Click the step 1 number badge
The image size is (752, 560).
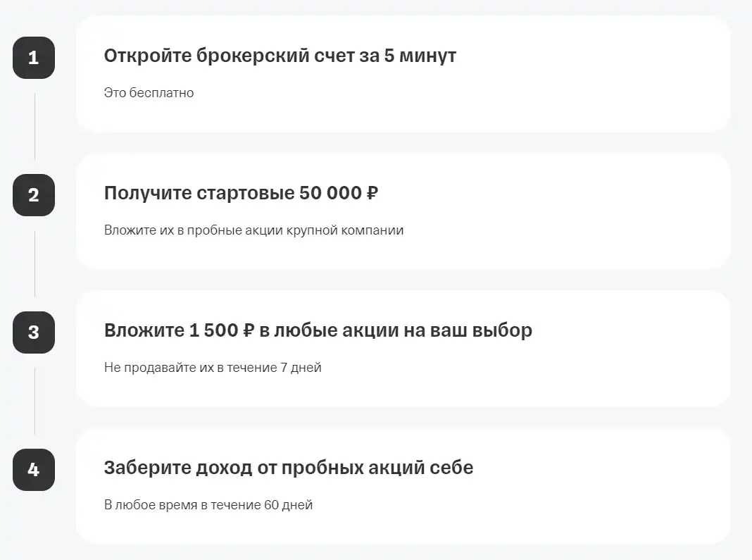coord(34,58)
